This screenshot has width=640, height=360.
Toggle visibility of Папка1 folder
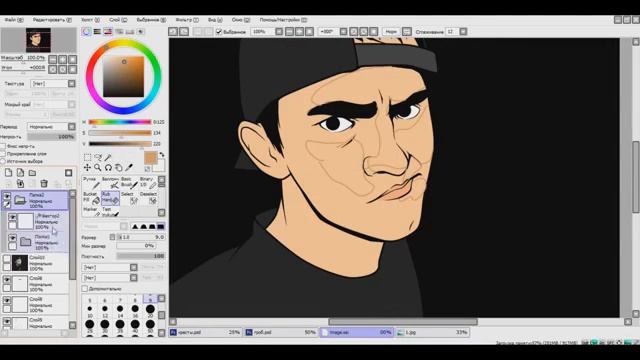pyautogui.click(x=13, y=238)
